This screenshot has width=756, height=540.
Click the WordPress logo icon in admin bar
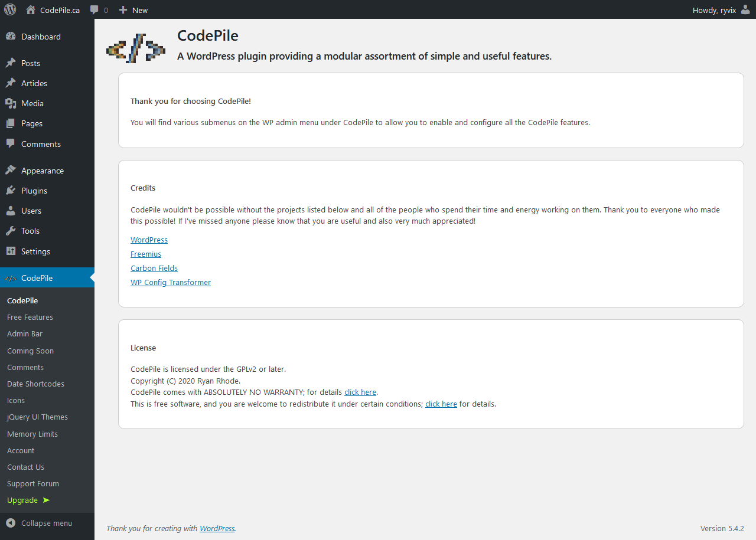(10, 9)
